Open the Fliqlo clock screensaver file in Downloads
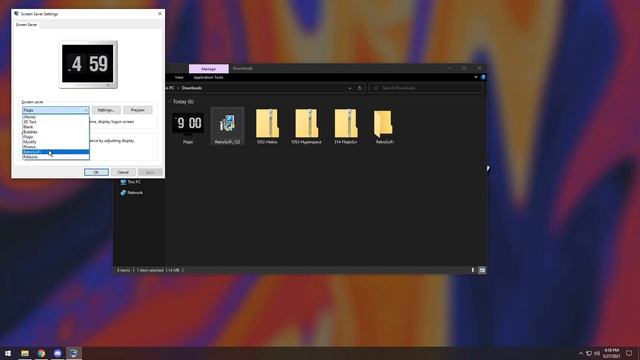640x360 pixels. coord(188,127)
